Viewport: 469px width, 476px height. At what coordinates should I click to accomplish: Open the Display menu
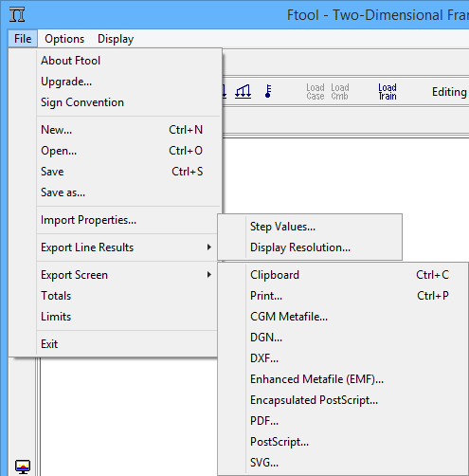116,39
